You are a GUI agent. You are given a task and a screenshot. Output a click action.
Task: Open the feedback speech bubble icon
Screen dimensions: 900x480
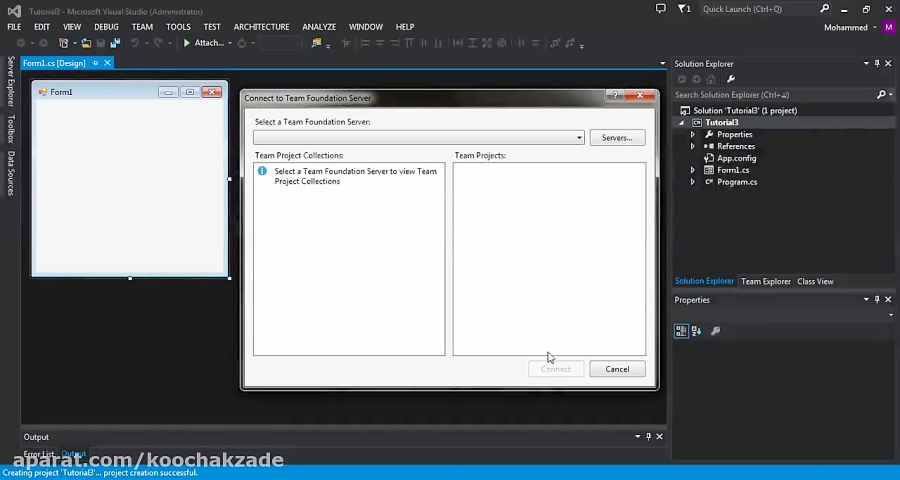tap(661, 9)
